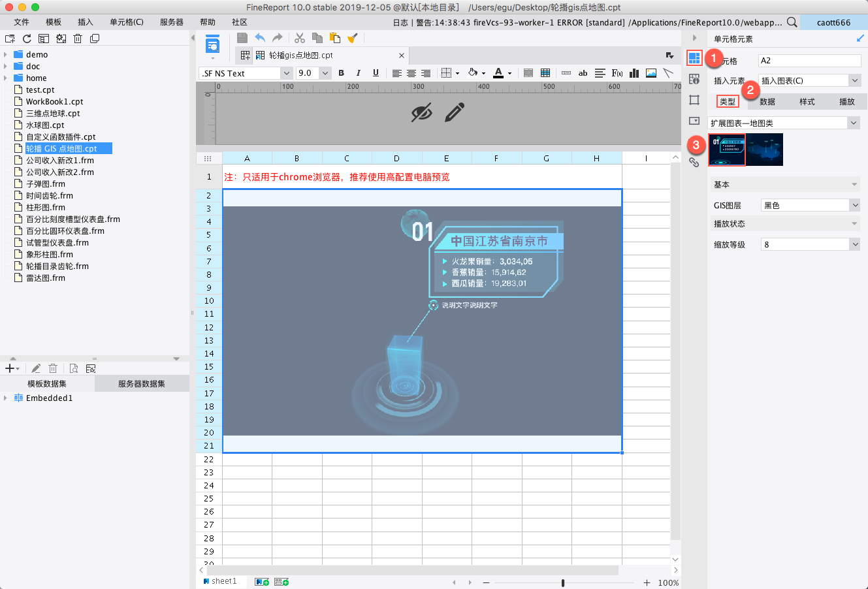The image size is (868, 589).
Task: Select the sheet1 tab
Action: coord(220,581)
